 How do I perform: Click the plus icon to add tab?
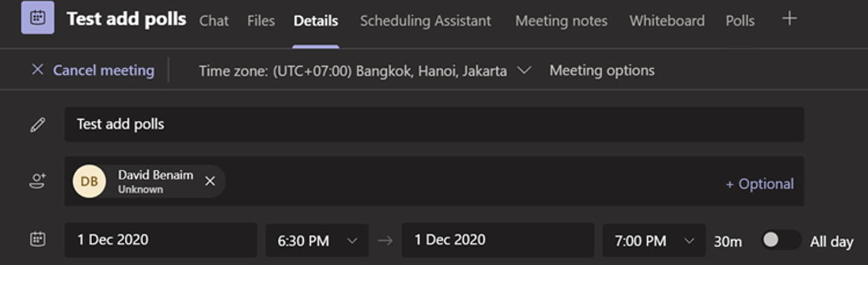point(789,18)
